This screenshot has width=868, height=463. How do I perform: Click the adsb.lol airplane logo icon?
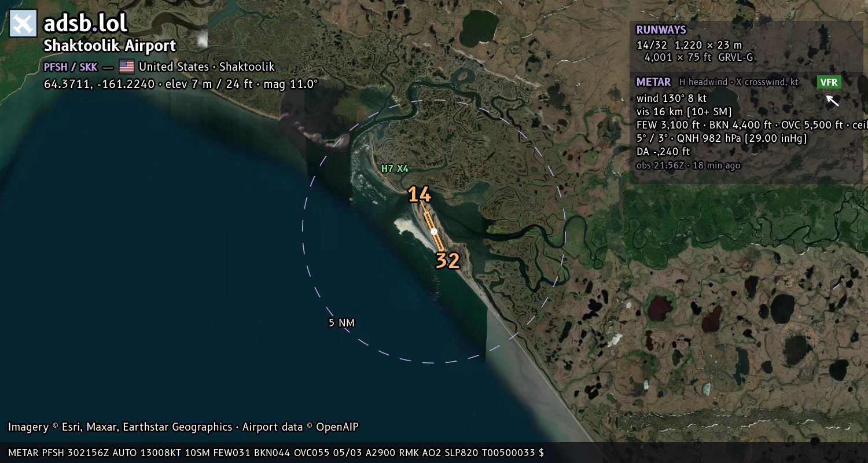pos(23,23)
